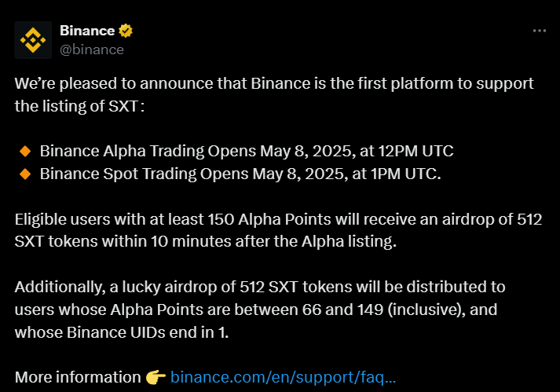The image size is (560, 392).
Task: Click the pointing hand emoji
Action: click(x=156, y=377)
